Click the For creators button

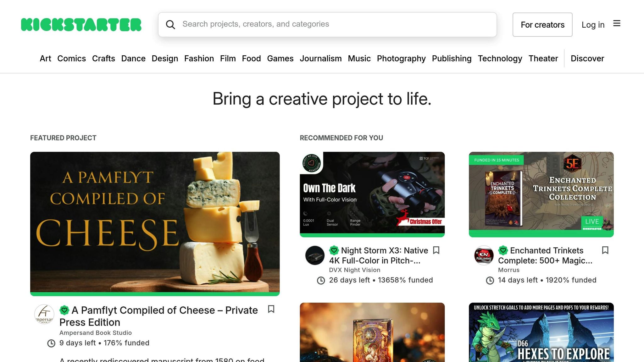click(542, 25)
